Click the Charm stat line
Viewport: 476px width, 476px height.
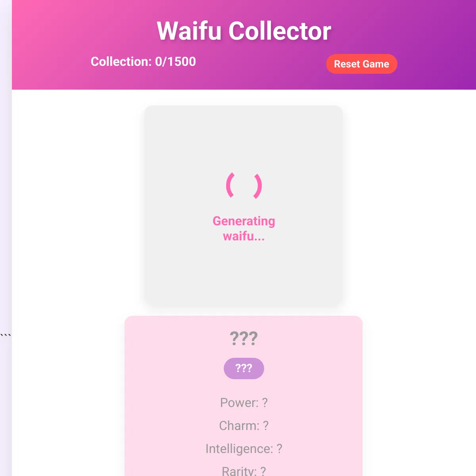244,426
